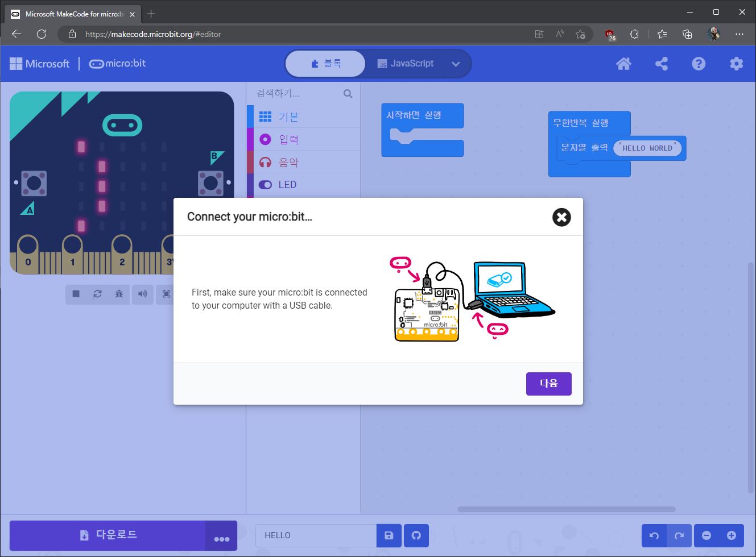Toggle simulator debug mode bug icon
This screenshot has width=756, height=557.
tap(119, 294)
